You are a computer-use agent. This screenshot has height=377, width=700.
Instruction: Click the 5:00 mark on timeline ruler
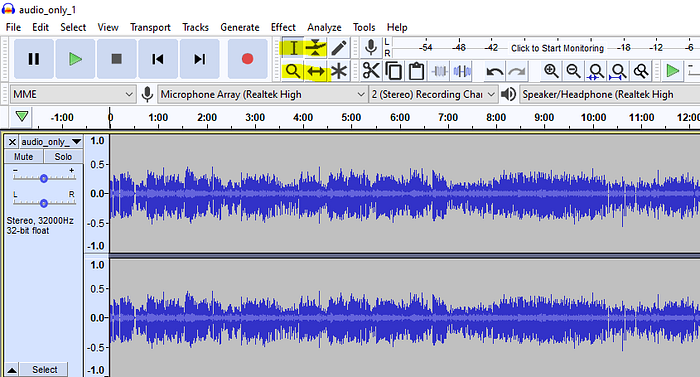[x=351, y=118]
